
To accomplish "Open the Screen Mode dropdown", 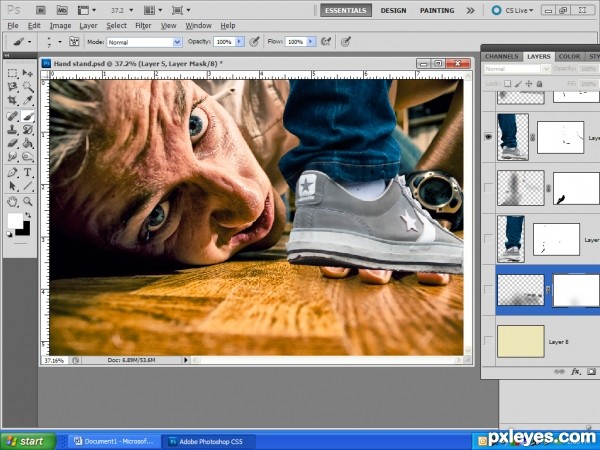I will point(181,10).
